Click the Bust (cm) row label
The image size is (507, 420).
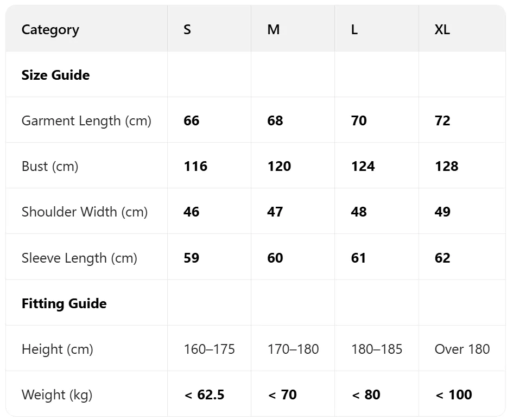[50, 166]
